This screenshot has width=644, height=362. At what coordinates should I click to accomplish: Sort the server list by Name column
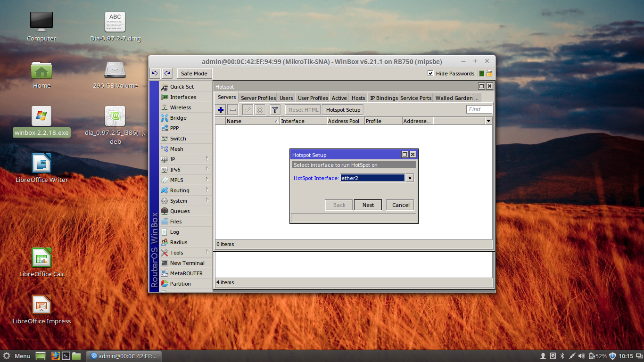(x=253, y=121)
